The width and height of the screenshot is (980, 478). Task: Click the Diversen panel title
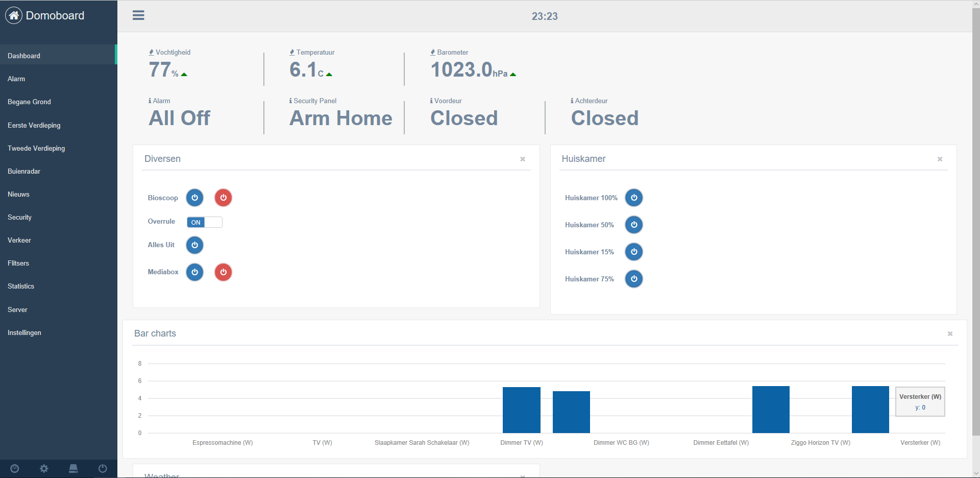point(162,159)
